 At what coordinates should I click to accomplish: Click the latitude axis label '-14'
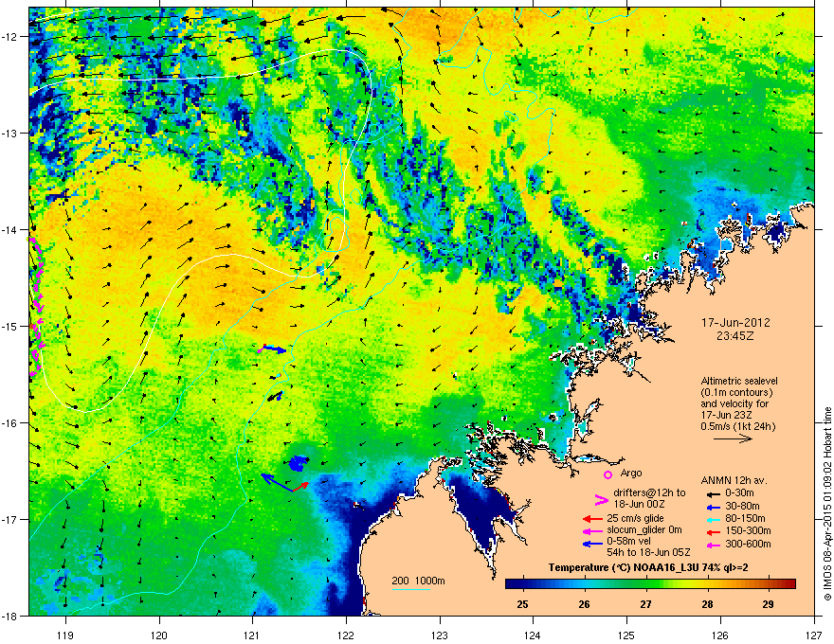10,229
